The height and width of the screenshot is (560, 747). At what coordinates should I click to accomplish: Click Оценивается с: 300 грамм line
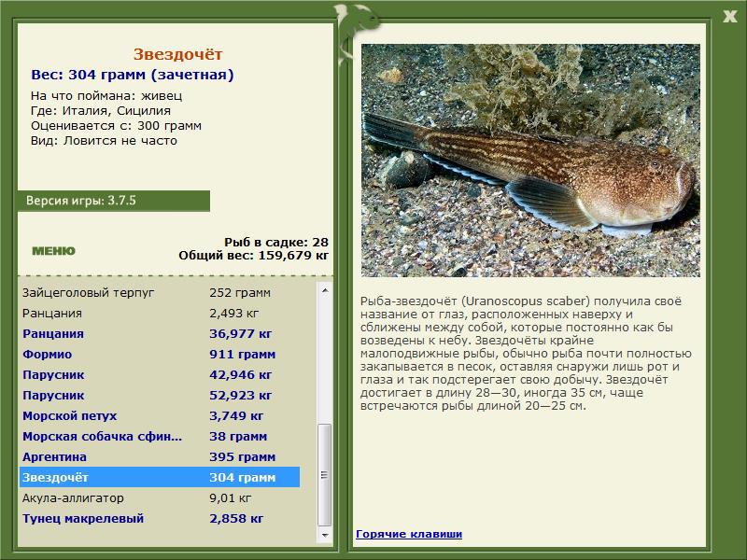116,126
